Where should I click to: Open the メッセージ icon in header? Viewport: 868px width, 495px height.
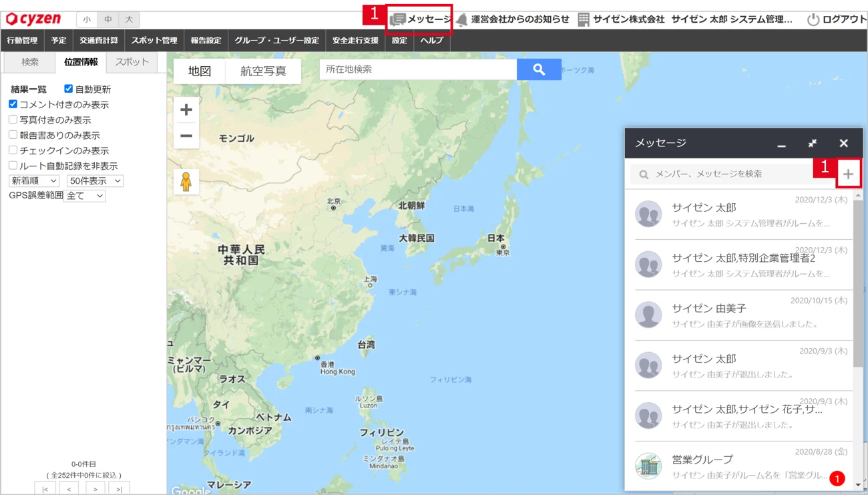click(x=398, y=19)
